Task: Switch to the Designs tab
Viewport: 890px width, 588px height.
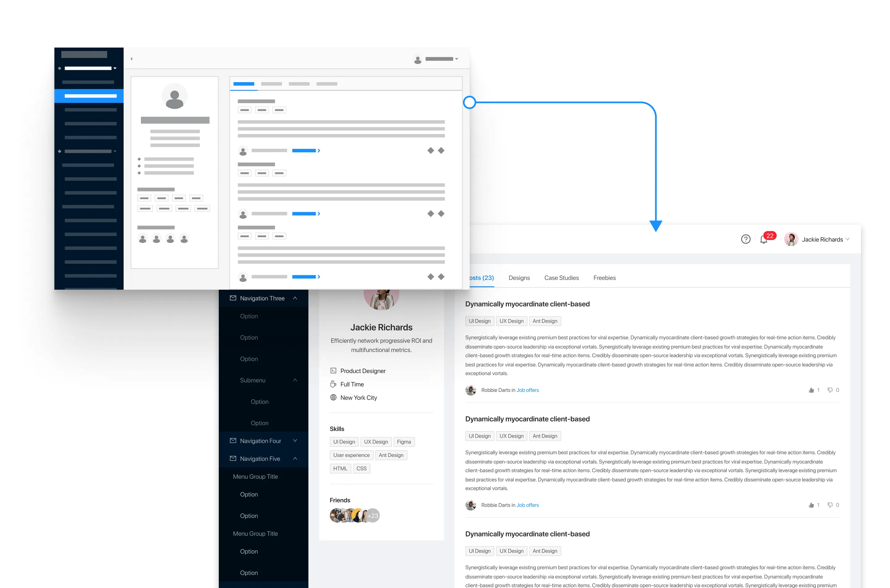Action: pos(519,278)
